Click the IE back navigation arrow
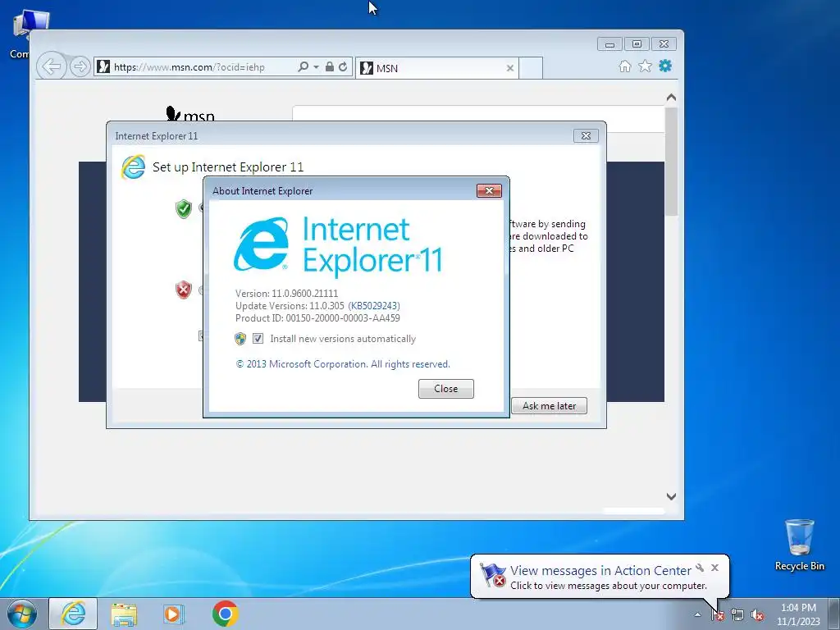 click(x=52, y=66)
